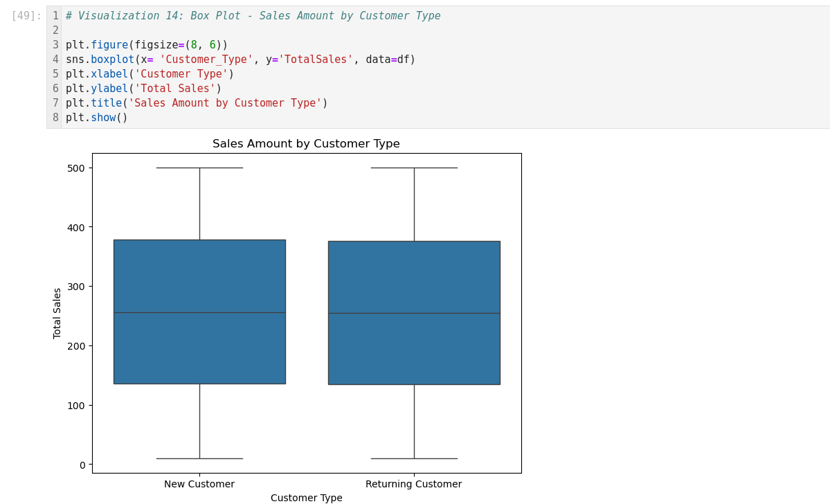The width and height of the screenshot is (830, 504).
Task: Click the 'Returning Customer' x-axis tick label
Action: (x=413, y=484)
